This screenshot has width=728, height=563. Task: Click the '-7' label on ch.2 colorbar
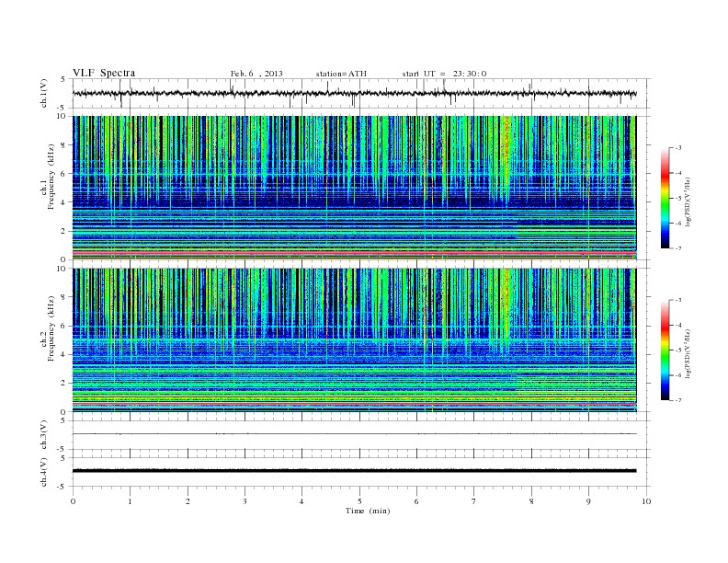(677, 400)
